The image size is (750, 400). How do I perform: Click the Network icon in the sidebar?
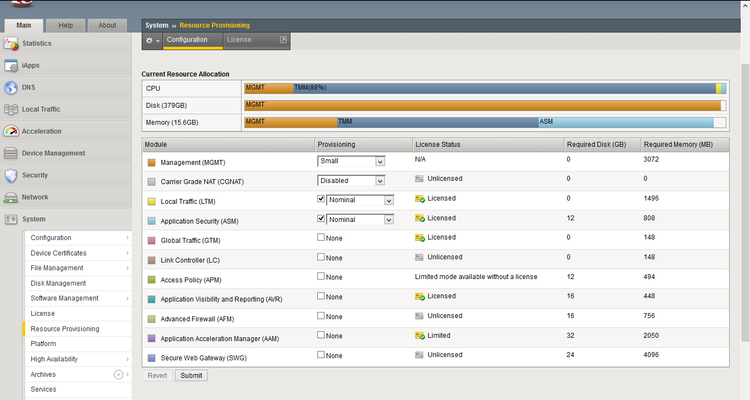pyautogui.click(x=11, y=197)
